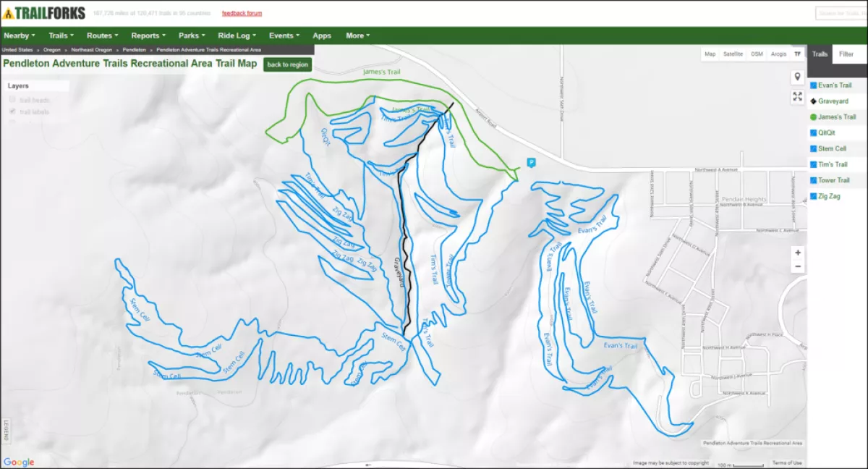Open the Events dropdown menu
Screen dimensions: 868x469
click(283, 35)
